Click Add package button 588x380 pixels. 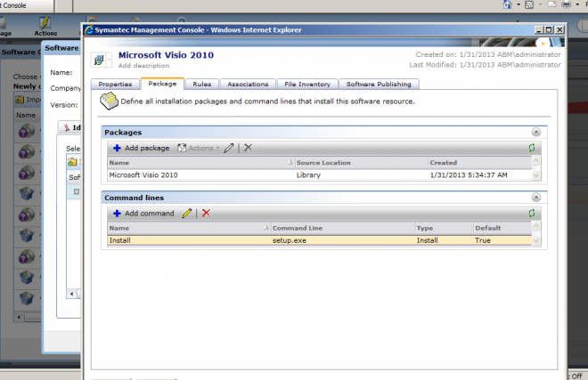142,148
